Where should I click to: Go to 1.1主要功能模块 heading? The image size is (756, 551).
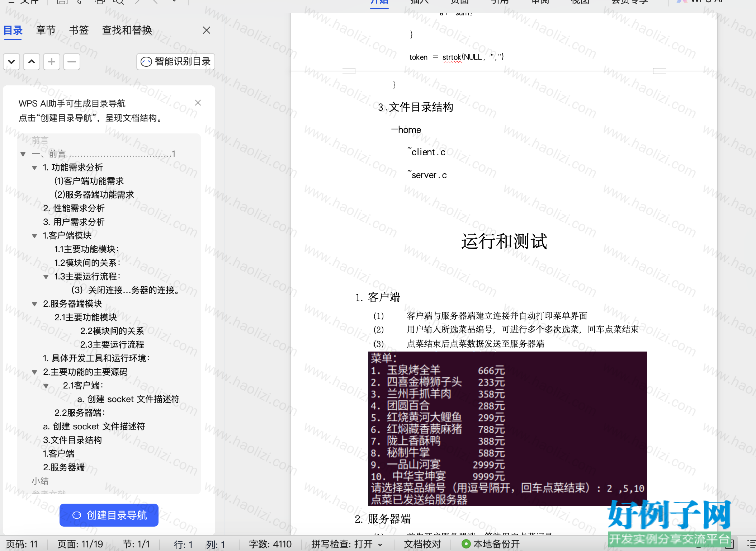[86, 249]
